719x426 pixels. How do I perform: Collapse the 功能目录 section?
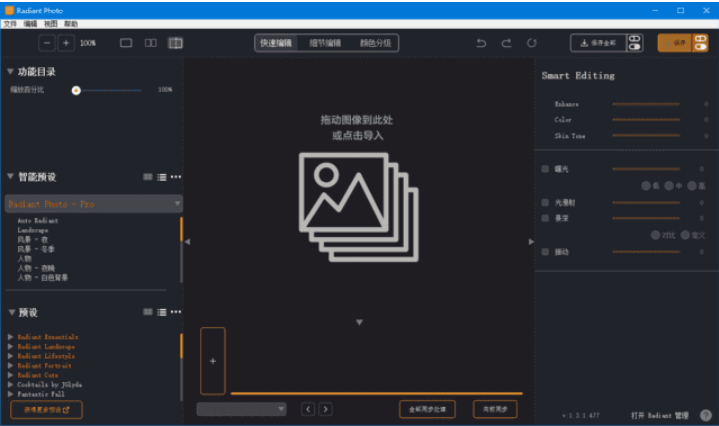pos(11,71)
